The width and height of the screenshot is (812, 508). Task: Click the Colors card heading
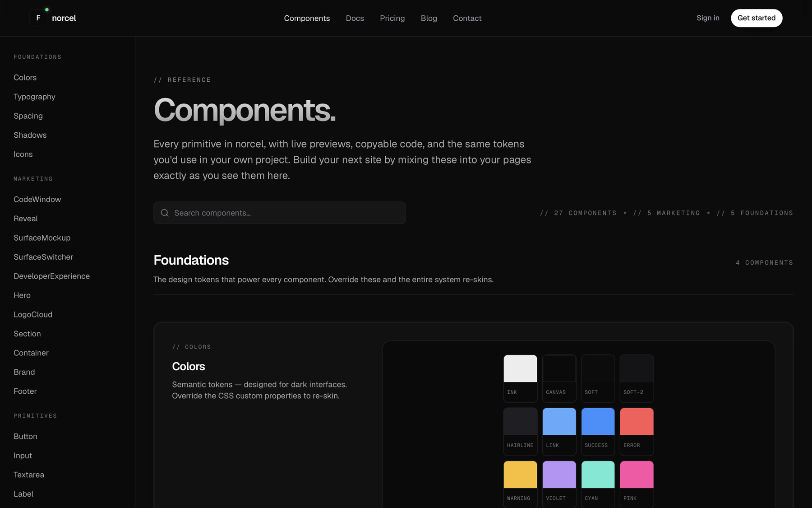click(x=188, y=366)
